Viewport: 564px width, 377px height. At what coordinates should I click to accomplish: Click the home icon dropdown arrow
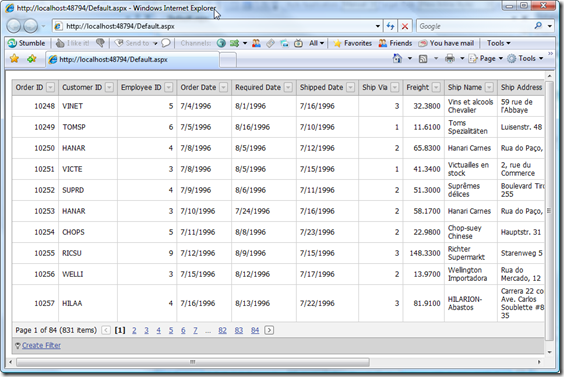[410, 58]
